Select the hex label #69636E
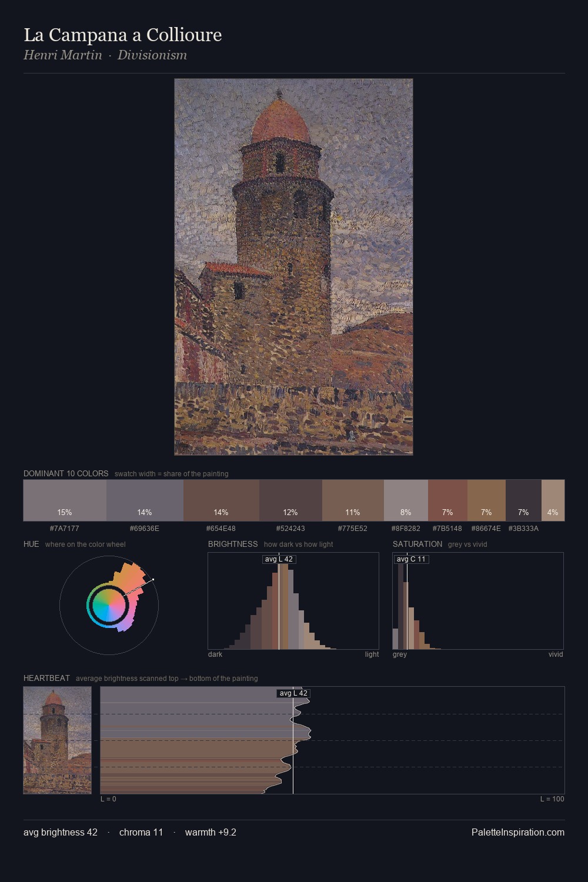Image resolution: width=588 pixels, height=882 pixels. [x=145, y=529]
